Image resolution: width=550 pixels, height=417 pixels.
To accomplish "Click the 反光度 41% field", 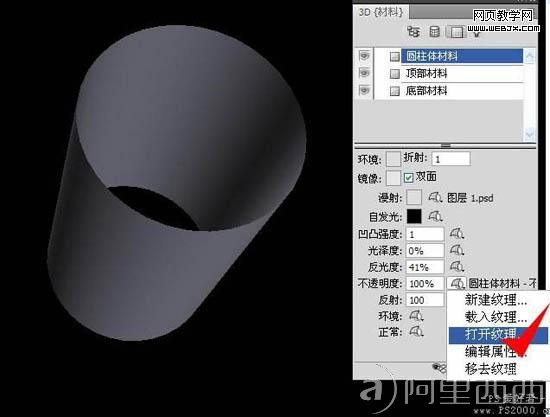I will point(425,267).
